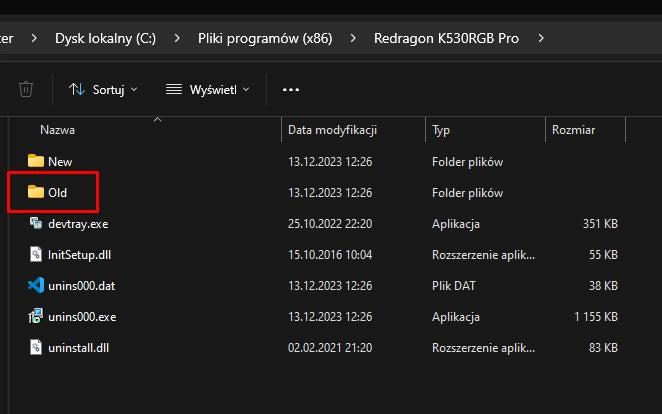Click the InitSetup.dll file icon
662x414 pixels.
coord(36,254)
